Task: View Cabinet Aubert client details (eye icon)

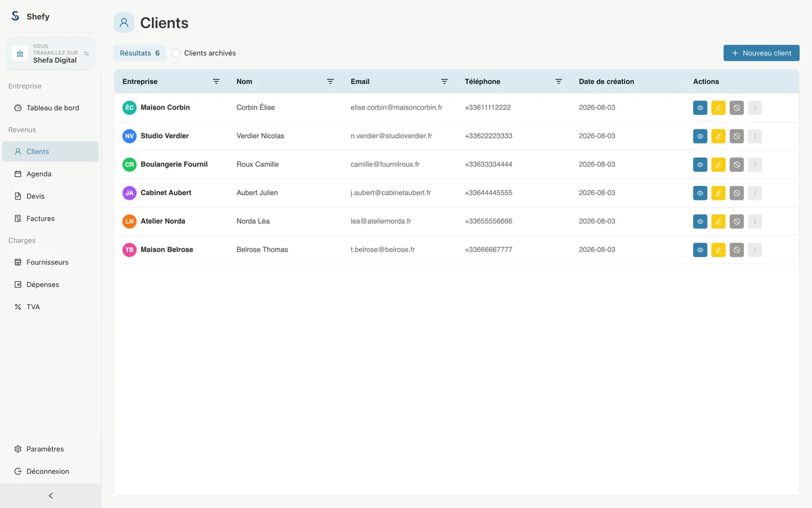Action: click(700, 193)
